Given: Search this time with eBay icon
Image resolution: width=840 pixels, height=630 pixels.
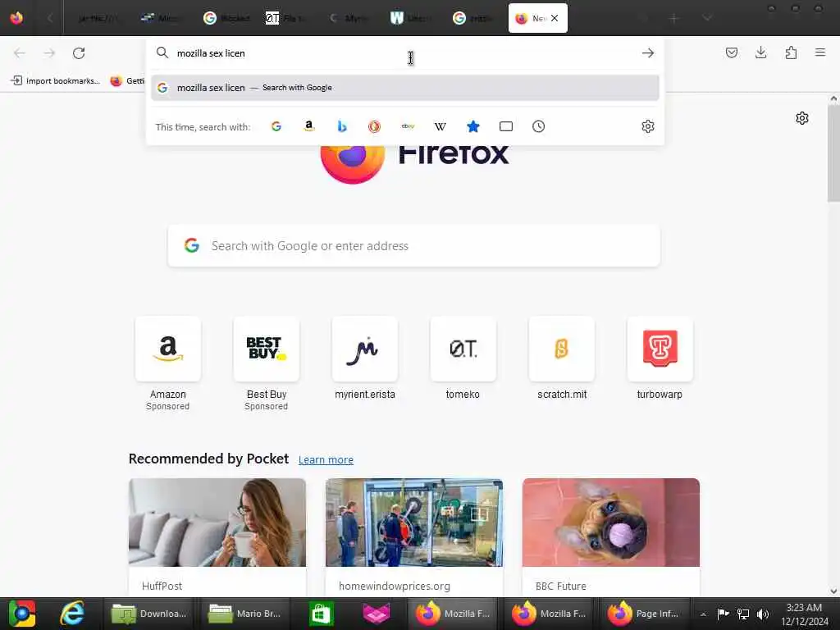Looking at the screenshot, I should tap(408, 126).
